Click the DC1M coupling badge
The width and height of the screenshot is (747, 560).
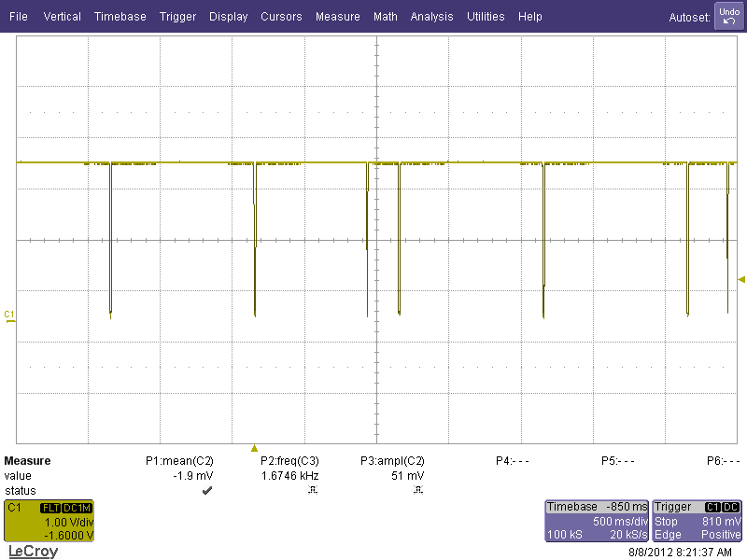77,508
